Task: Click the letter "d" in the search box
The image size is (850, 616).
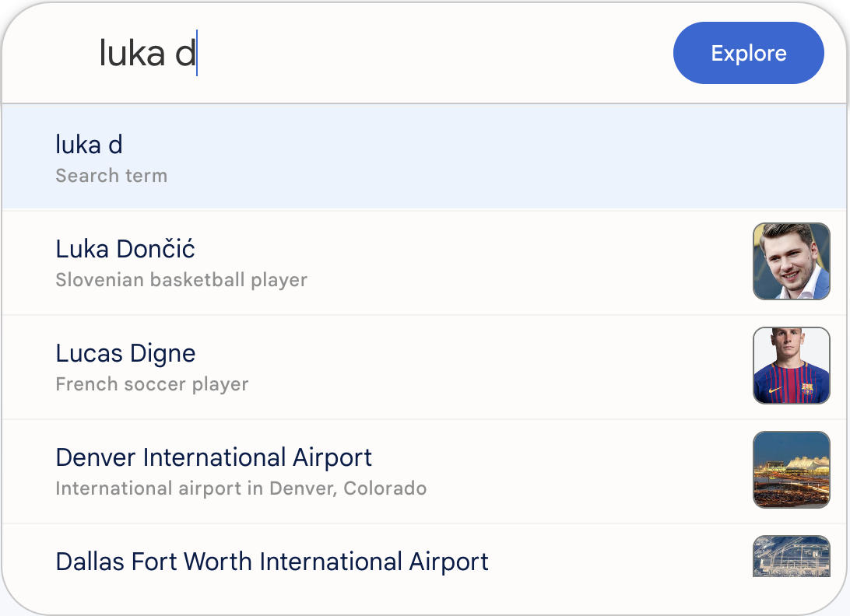Action: click(185, 53)
